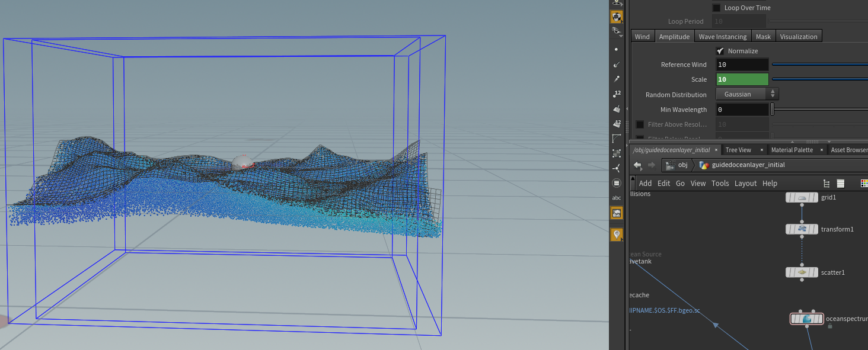Open the Random Distribution Gaussian dropdown
This screenshot has width=868, height=350.
748,94
